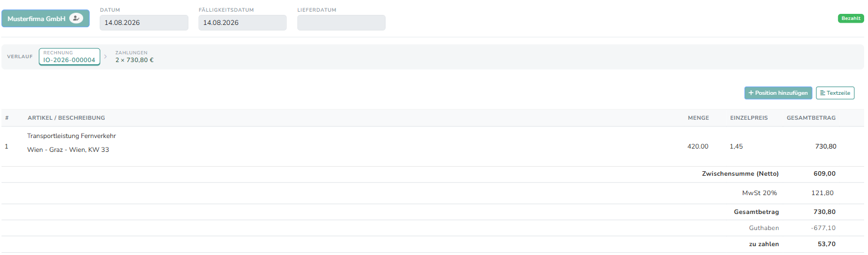The image size is (868, 255).
Task: Add a new position to the invoice
Action: click(x=778, y=93)
